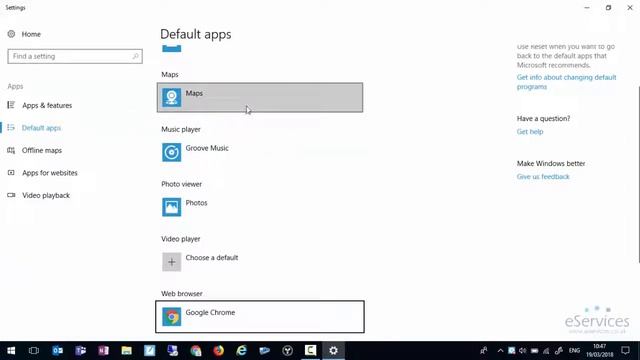Open Outlook from the taskbar
The image size is (640, 360).
click(x=57, y=350)
